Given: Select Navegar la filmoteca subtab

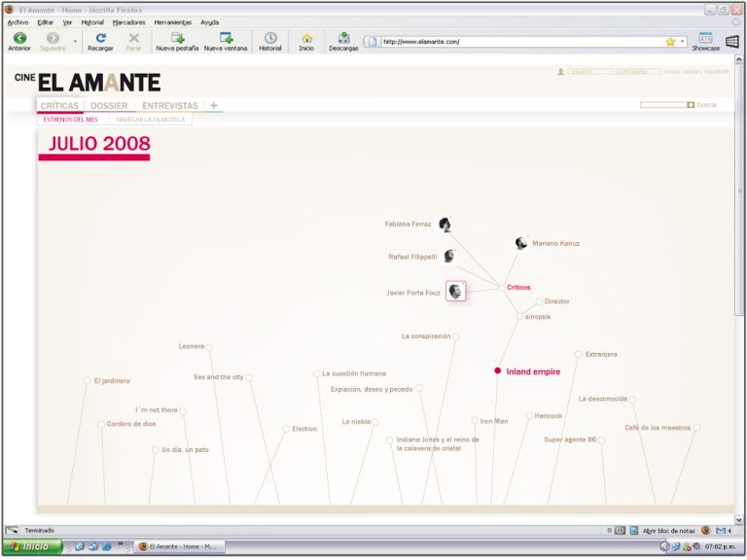Looking at the screenshot, I should (x=151, y=120).
